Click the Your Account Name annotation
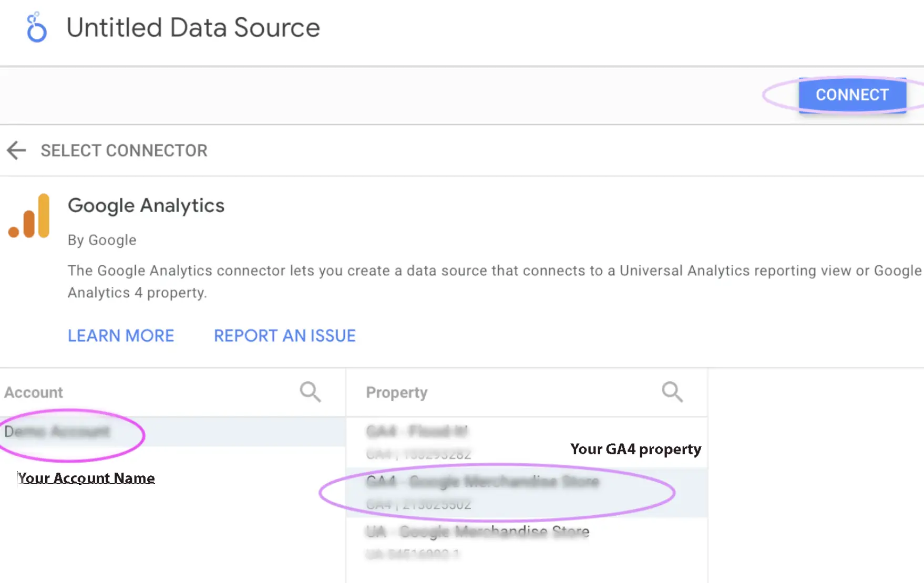 [86, 478]
